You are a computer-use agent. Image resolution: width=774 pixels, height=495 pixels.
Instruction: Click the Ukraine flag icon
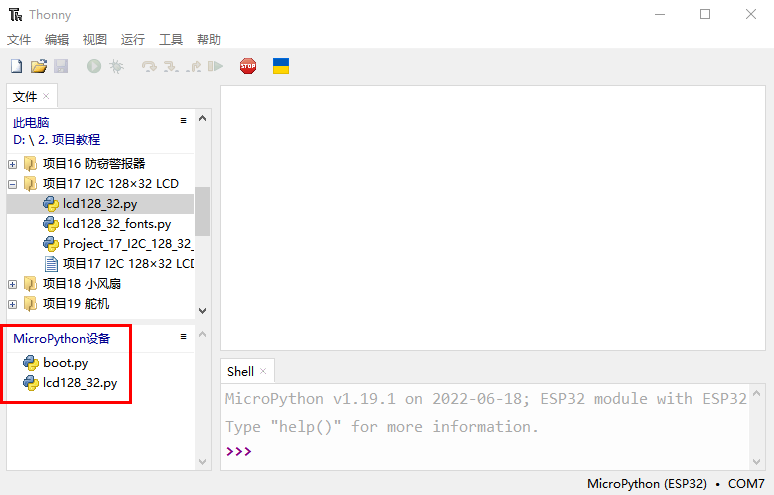[x=281, y=66]
